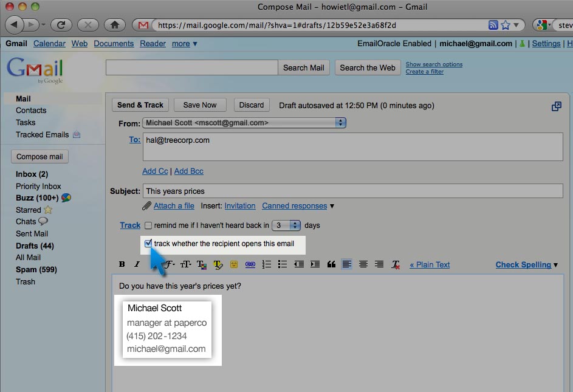This screenshot has height=392, width=573.
Task: Click into the To recipients field
Action: [352, 146]
